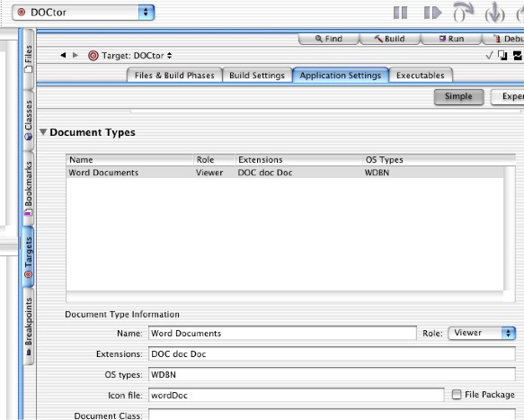Click the OS types input field

[x=332, y=374]
